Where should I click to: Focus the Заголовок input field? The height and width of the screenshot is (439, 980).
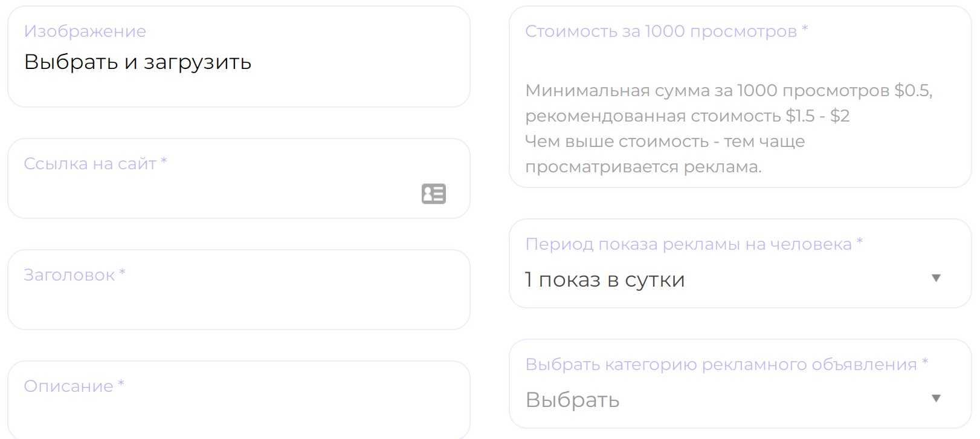(x=239, y=290)
